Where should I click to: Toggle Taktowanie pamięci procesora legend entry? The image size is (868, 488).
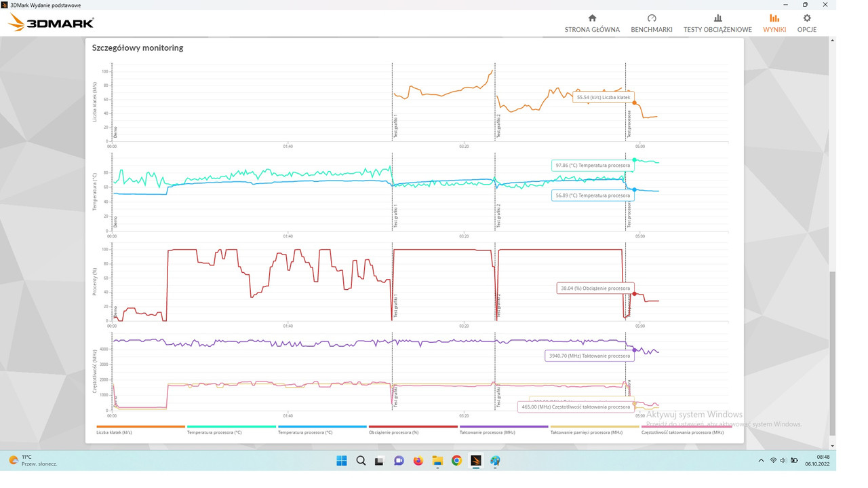(595, 430)
